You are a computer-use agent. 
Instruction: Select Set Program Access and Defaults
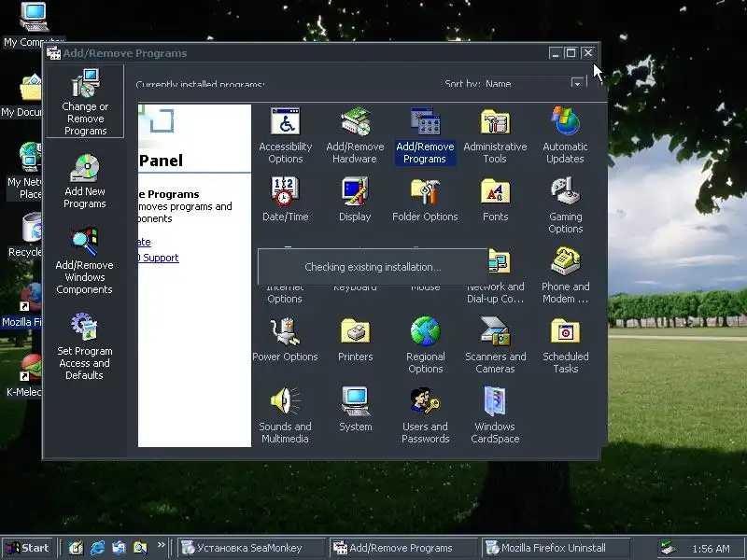click(84, 346)
